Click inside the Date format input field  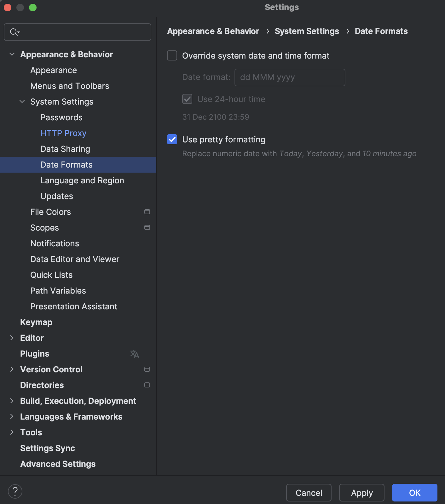[x=289, y=77]
